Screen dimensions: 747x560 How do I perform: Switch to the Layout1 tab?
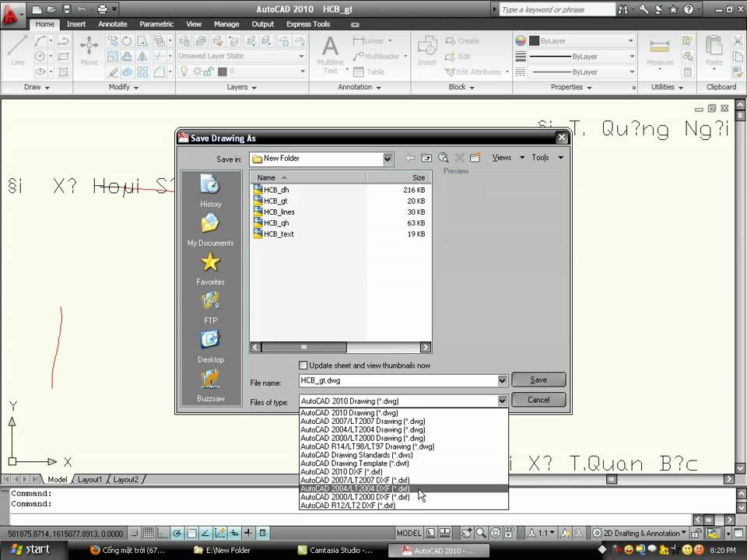click(x=89, y=480)
